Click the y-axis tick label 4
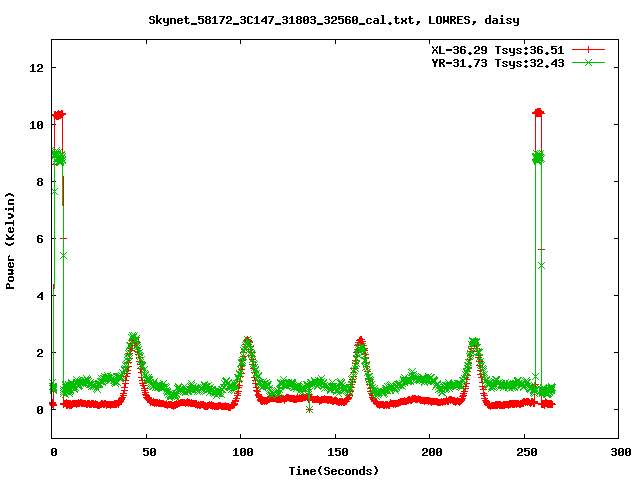 (x=41, y=296)
